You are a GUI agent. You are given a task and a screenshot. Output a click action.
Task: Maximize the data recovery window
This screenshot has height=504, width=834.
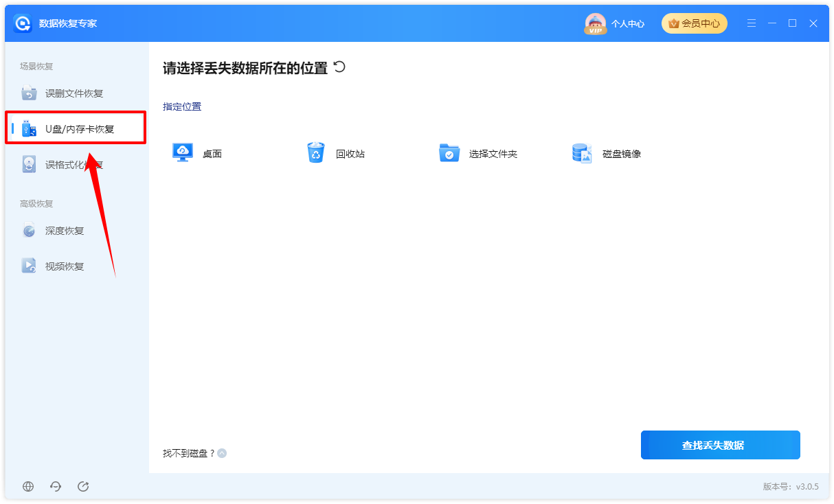(x=793, y=23)
